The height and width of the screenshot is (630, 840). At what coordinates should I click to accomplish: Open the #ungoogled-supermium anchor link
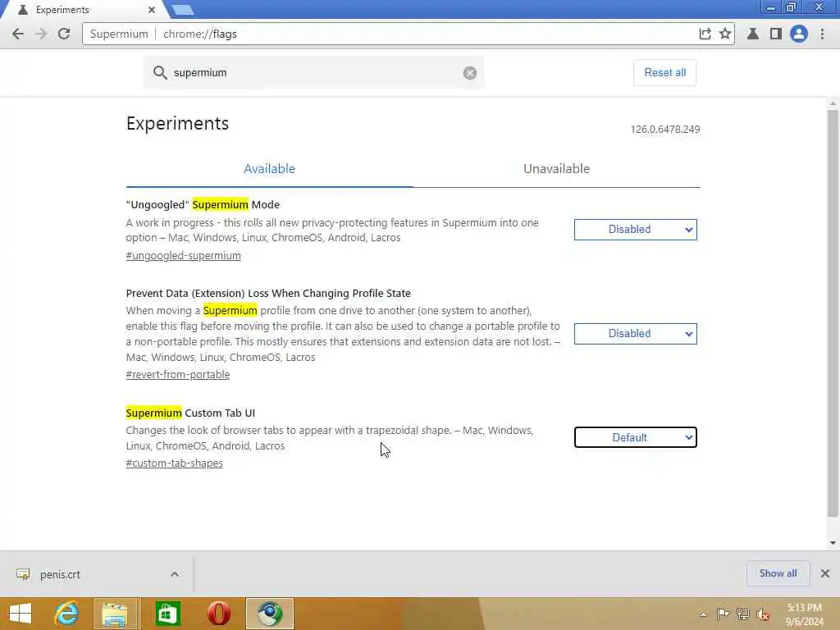[x=183, y=256]
